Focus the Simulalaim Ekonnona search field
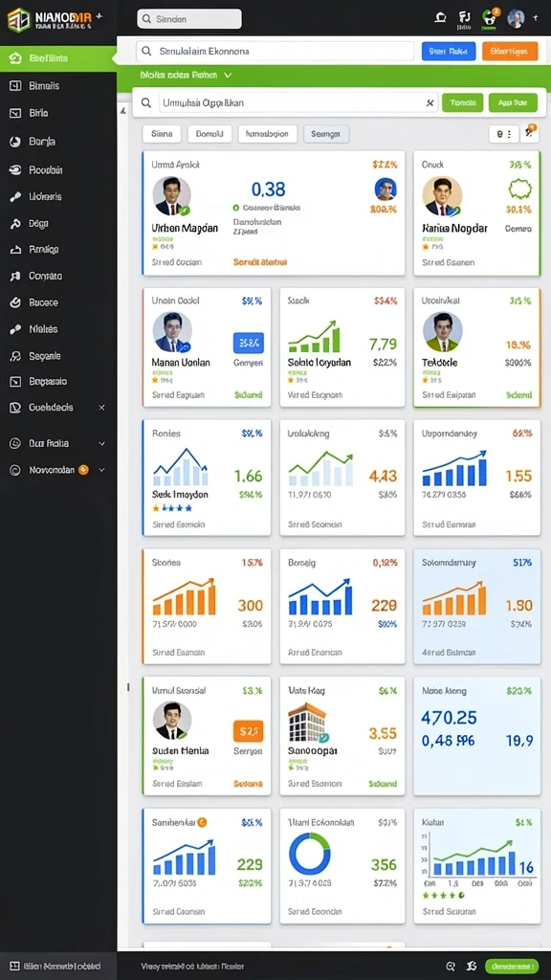The width and height of the screenshot is (551, 980). pos(275,52)
